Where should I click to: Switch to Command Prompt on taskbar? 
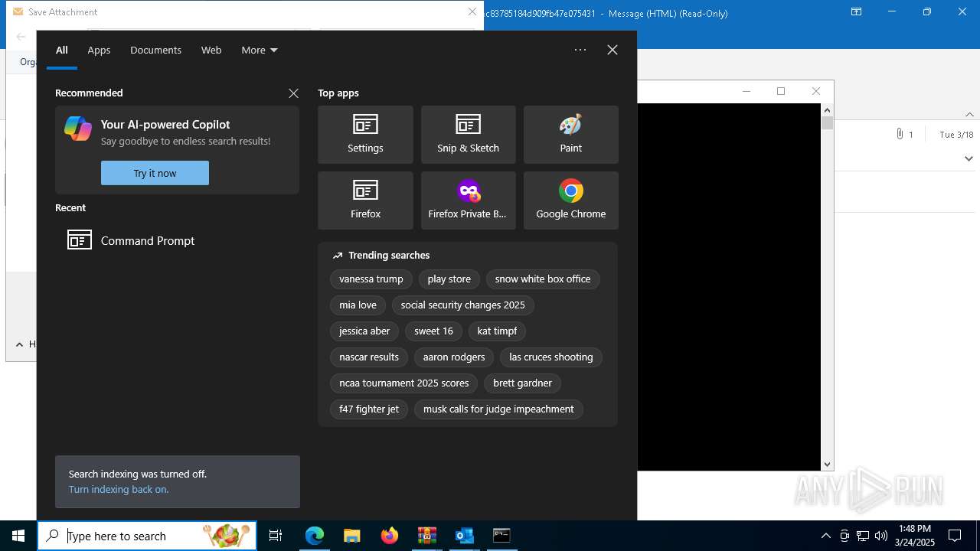tap(501, 536)
